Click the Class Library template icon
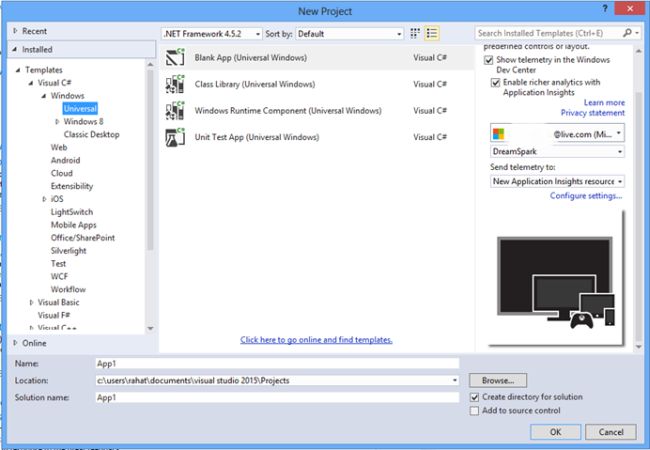Image resolution: width=650 pixels, height=450 pixels. coord(175,84)
